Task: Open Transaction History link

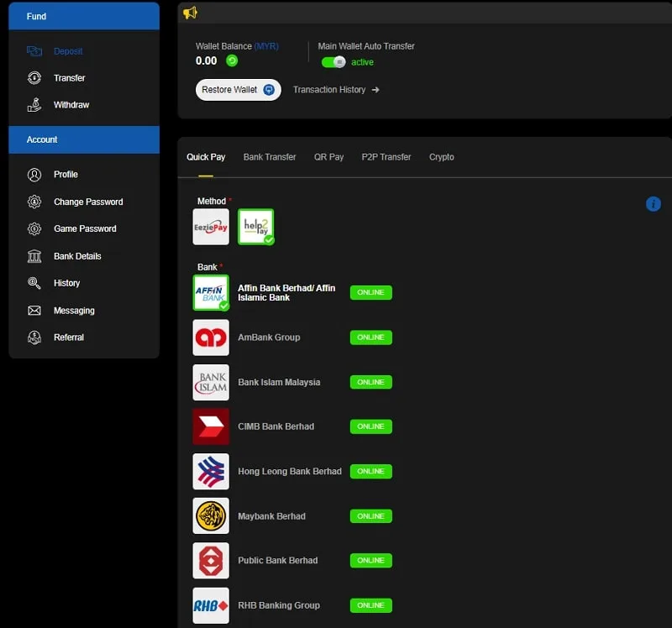Action: pos(336,90)
